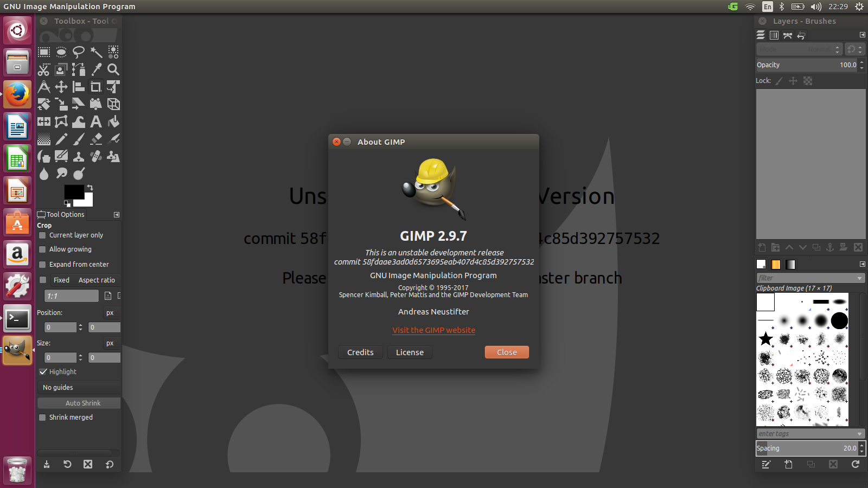
Task: Select the Fuzzy Select magic wand tool
Action: pyautogui.click(x=96, y=52)
